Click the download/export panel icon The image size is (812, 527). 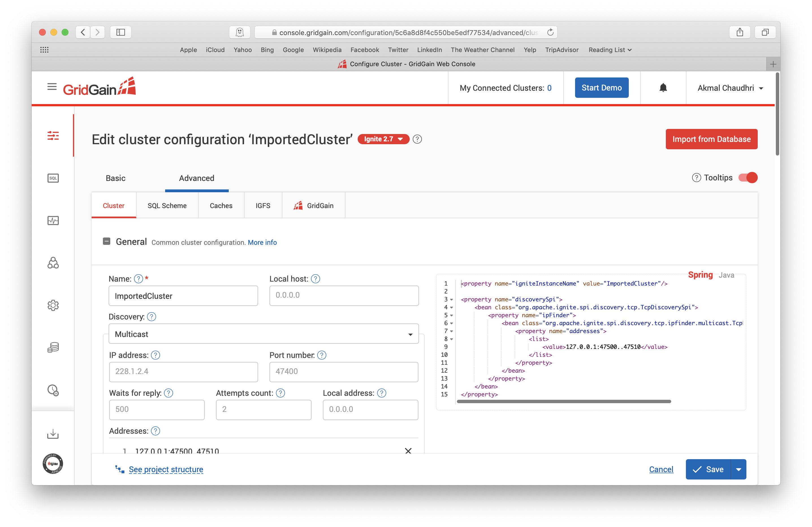click(x=53, y=433)
